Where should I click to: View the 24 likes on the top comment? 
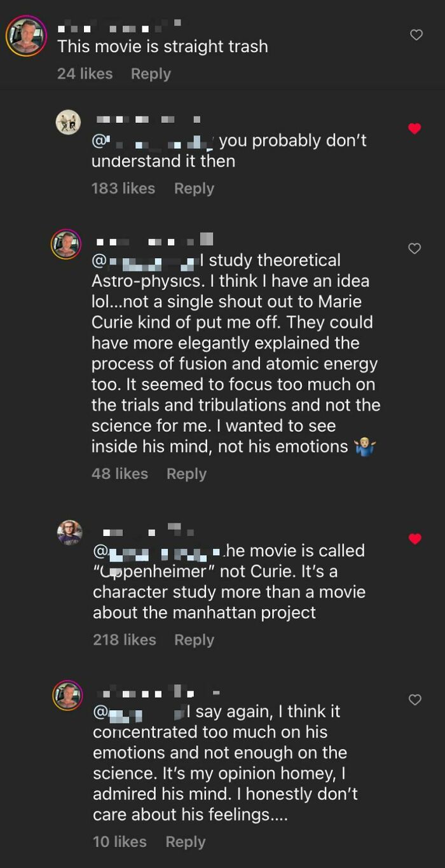(x=85, y=73)
